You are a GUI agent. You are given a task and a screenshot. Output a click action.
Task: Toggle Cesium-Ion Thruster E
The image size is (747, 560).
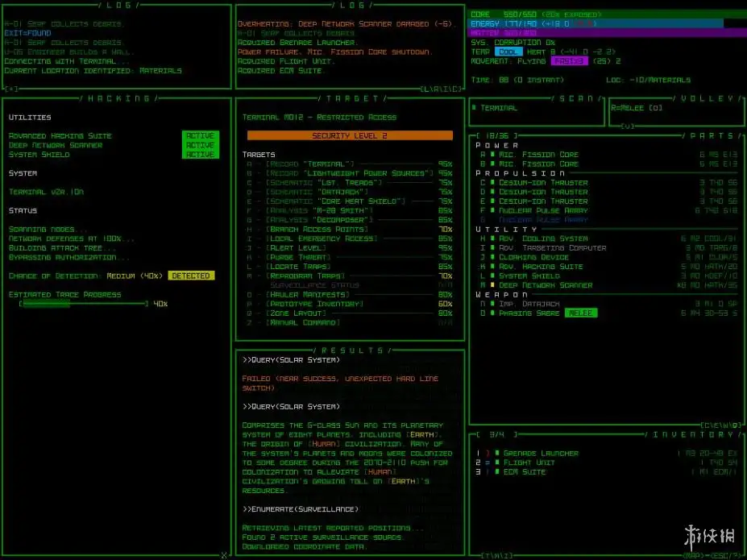click(543, 201)
